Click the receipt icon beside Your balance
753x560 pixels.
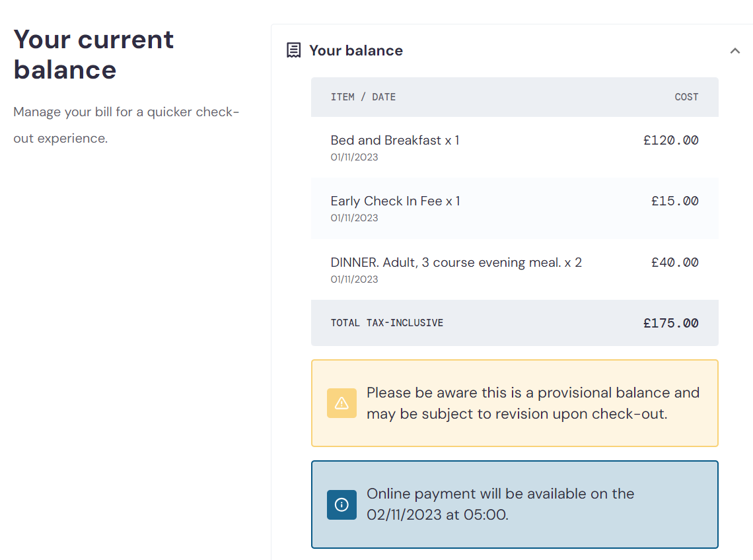[x=293, y=50]
